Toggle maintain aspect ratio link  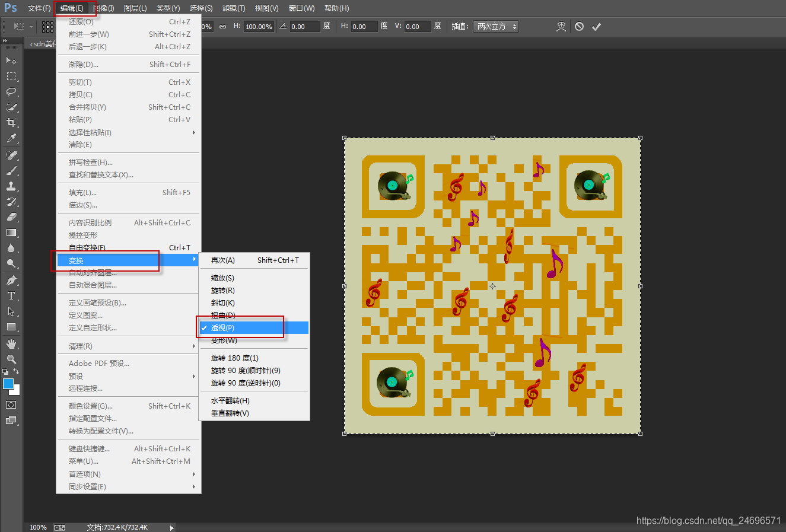[x=222, y=27]
